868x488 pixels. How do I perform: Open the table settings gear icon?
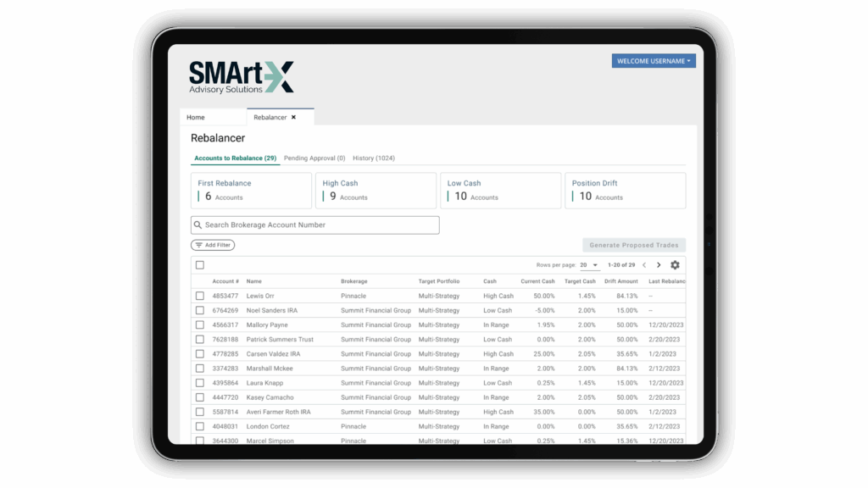click(675, 264)
